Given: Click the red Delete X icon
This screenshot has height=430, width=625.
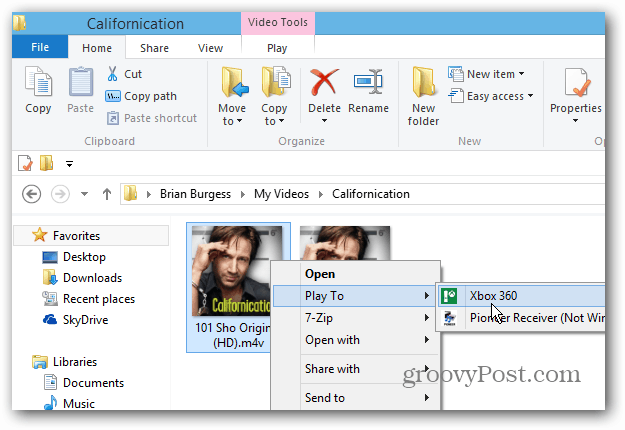Looking at the screenshot, I should coord(324,82).
